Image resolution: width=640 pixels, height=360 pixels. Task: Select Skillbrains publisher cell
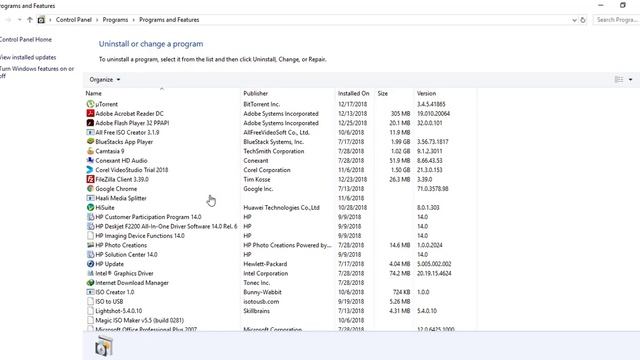point(256,311)
